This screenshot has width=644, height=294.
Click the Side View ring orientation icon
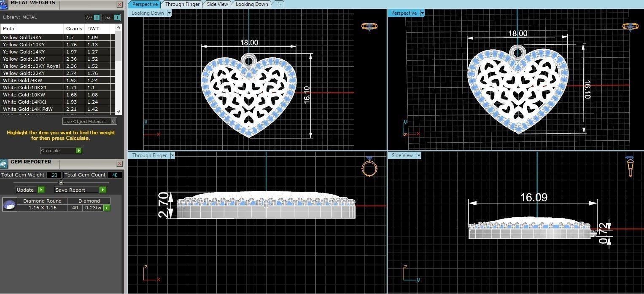(630, 166)
